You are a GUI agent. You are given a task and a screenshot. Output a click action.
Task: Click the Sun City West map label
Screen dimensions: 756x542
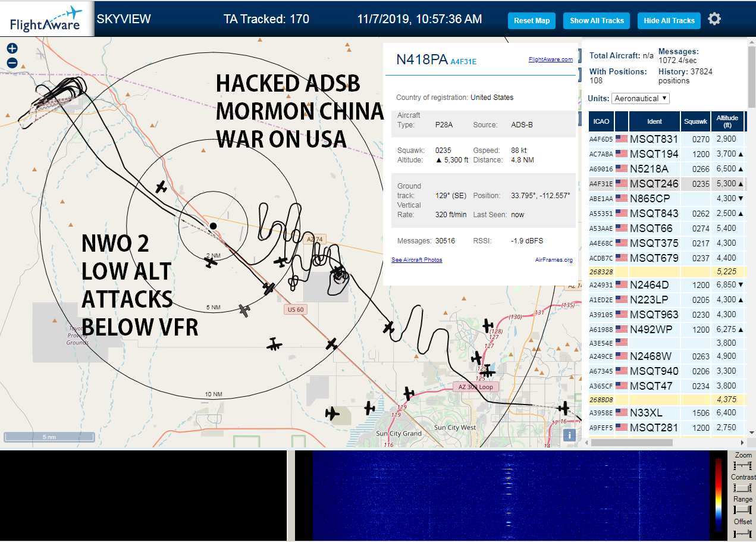coord(455,428)
